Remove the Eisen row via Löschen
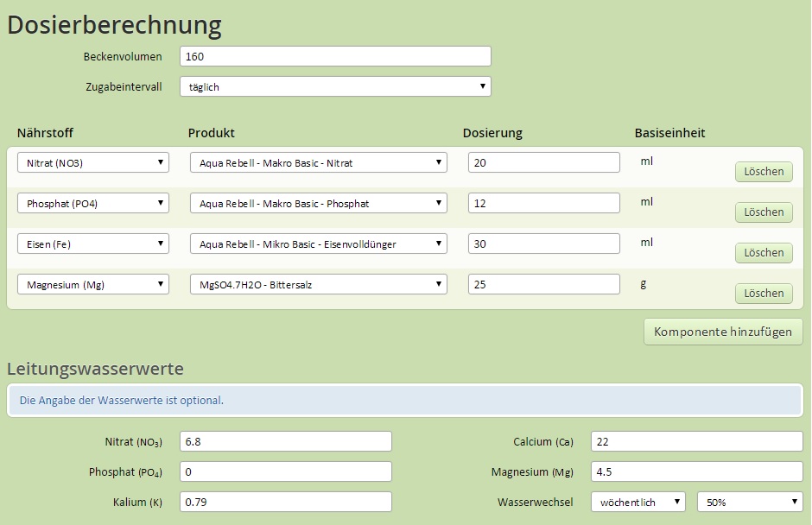The height and width of the screenshot is (525, 812). point(764,253)
